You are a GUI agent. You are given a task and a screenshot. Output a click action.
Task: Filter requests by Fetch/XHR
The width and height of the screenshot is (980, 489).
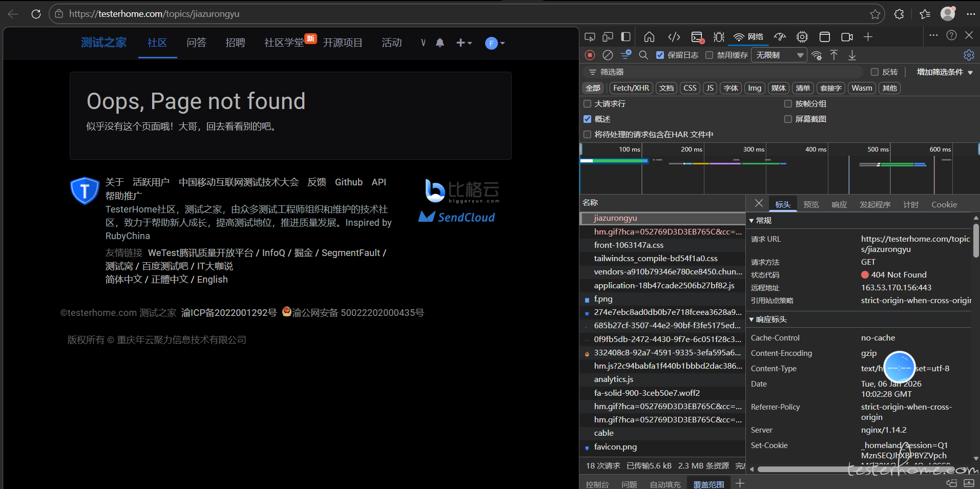(631, 88)
